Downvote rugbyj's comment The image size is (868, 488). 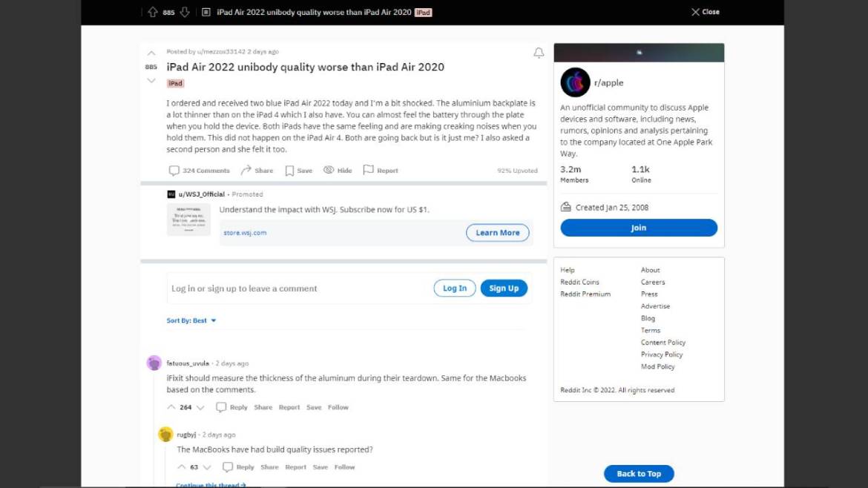pos(207,467)
